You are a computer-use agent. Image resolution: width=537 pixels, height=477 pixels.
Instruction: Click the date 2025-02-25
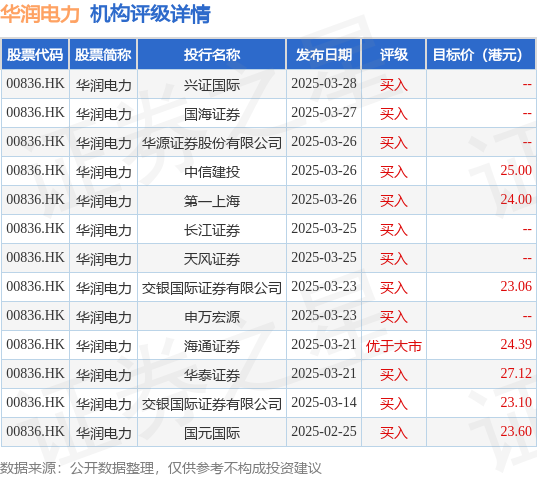324,431
